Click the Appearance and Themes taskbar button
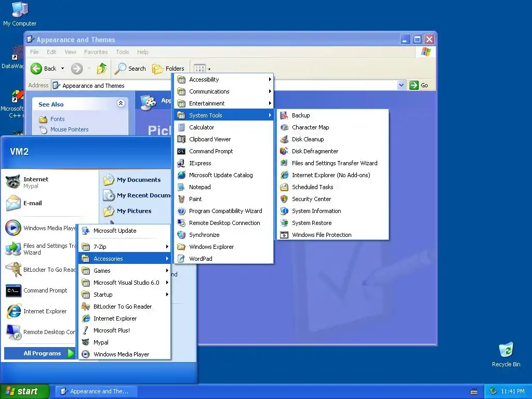 click(x=96, y=391)
